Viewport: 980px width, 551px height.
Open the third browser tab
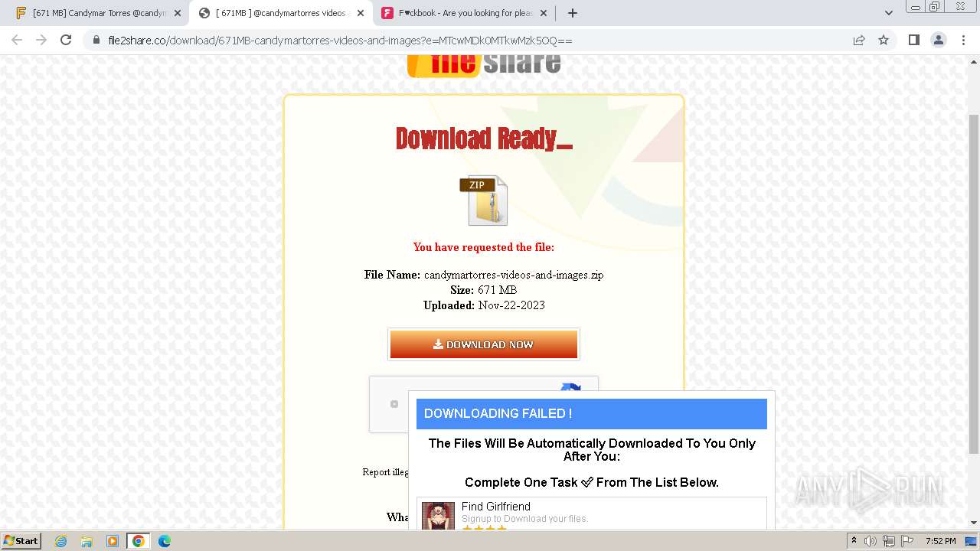point(463,13)
